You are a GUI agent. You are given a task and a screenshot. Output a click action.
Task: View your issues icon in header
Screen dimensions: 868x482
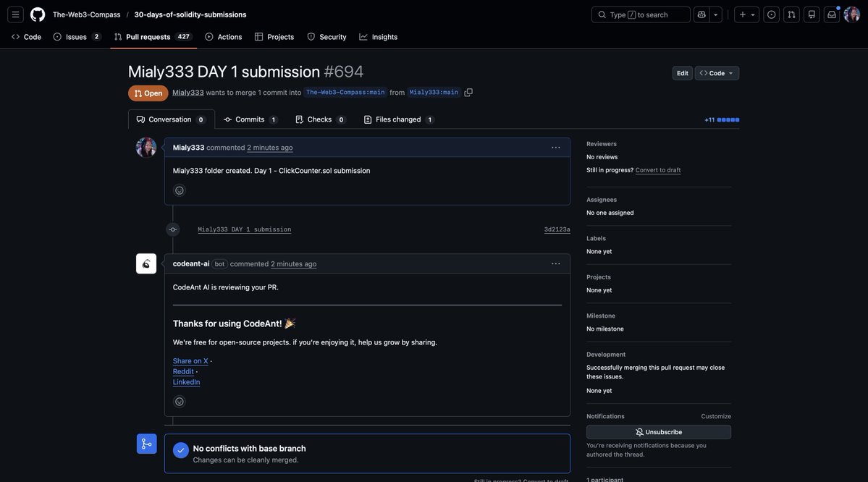click(x=771, y=14)
